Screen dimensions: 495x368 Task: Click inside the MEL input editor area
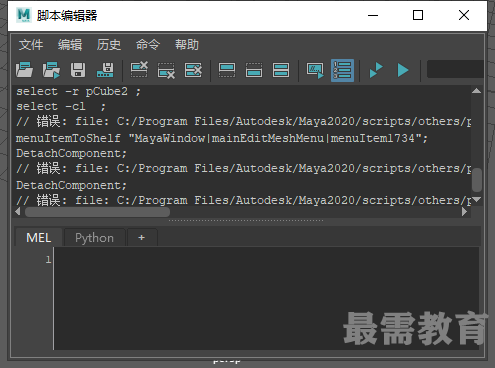point(266,298)
